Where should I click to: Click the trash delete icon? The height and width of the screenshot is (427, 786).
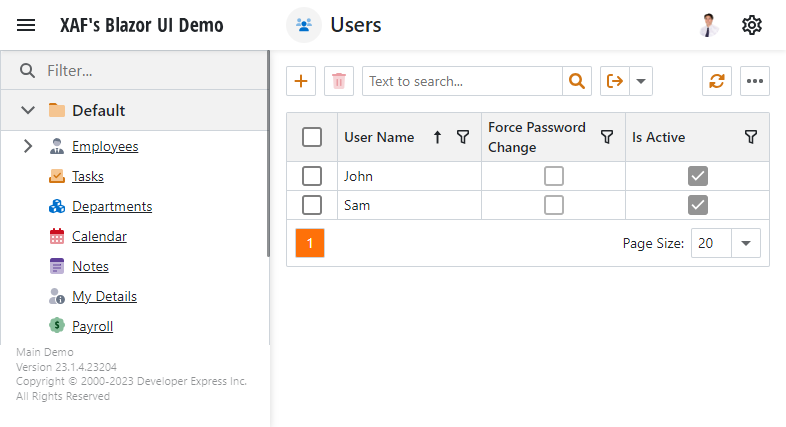[x=339, y=81]
